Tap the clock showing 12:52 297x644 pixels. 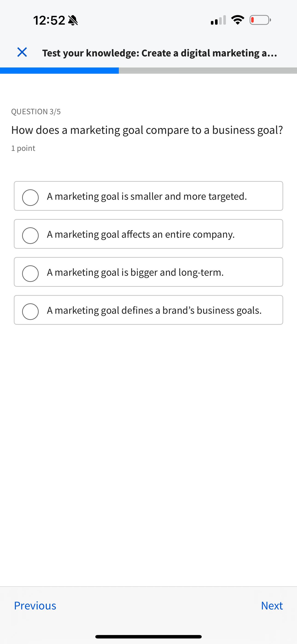49,20
